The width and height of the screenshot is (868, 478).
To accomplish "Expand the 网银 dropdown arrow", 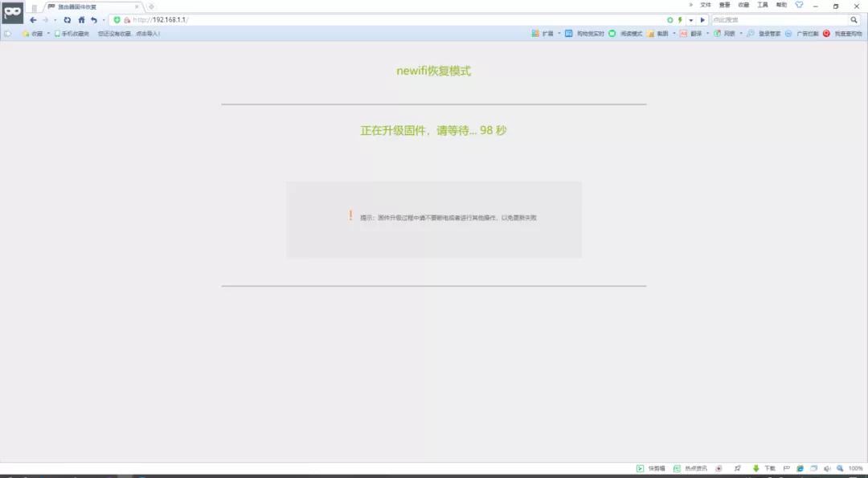I will (x=741, y=34).
